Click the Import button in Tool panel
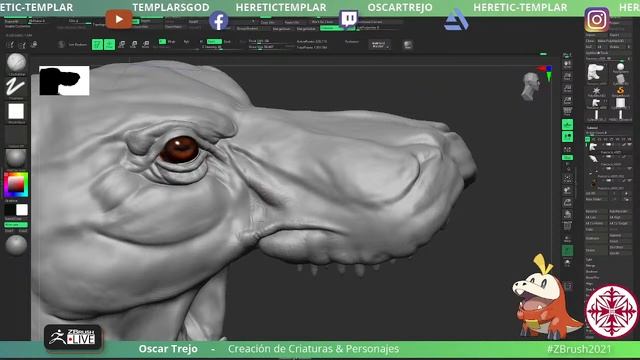This screenshot has width=640, height=360. point(596,35)
